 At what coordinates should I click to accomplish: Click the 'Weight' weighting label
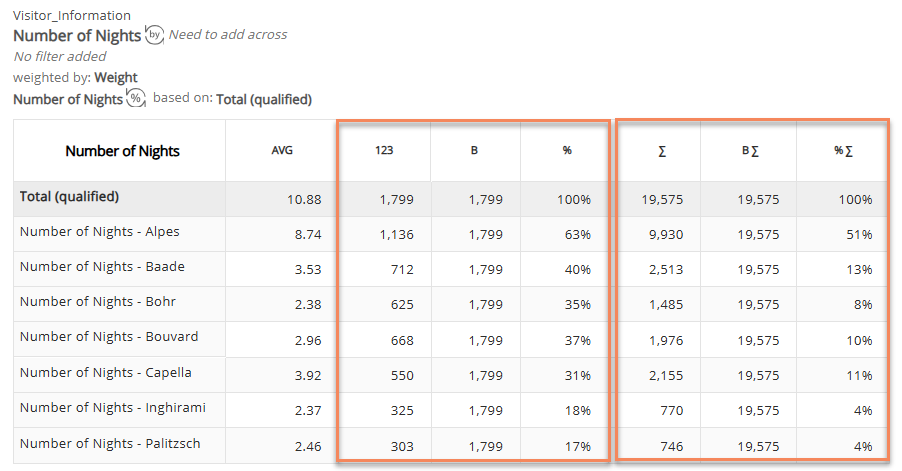116,78
